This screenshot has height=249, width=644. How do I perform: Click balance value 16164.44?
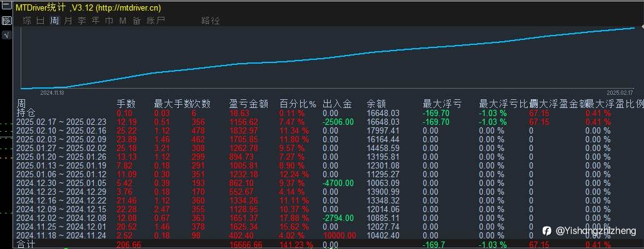383,139
